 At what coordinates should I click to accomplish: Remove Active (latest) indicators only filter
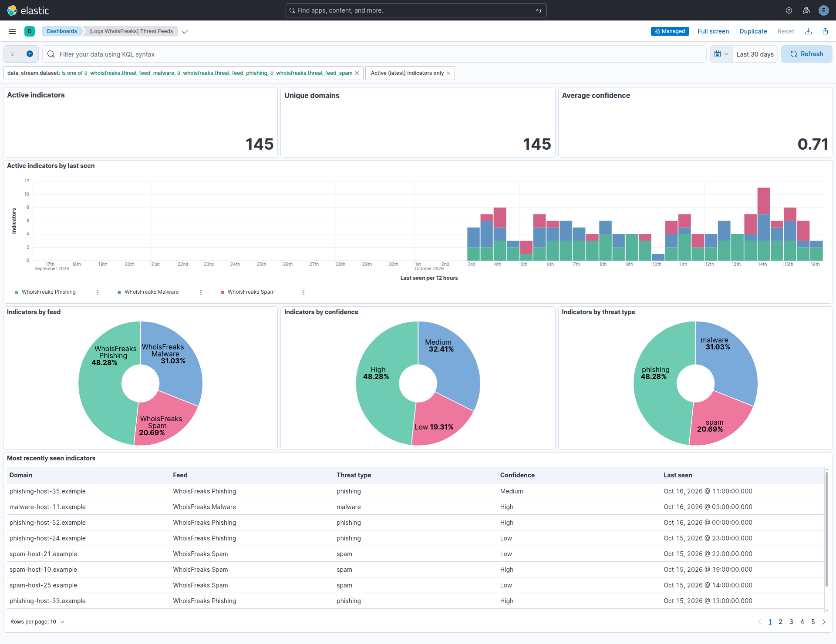(448, 73)
